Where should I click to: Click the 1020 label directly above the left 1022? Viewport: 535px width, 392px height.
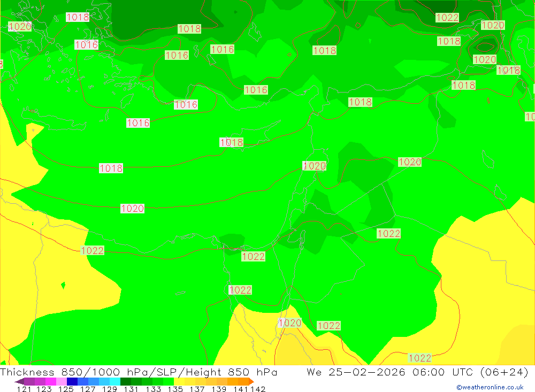coord(132,209)
